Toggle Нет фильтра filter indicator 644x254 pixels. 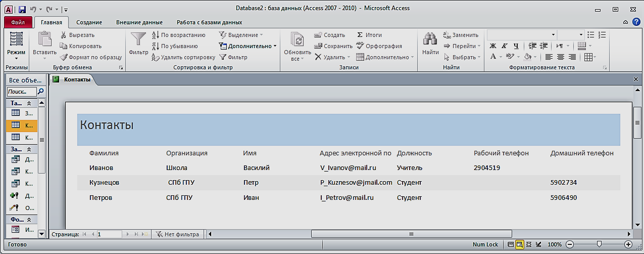point(177,234)
